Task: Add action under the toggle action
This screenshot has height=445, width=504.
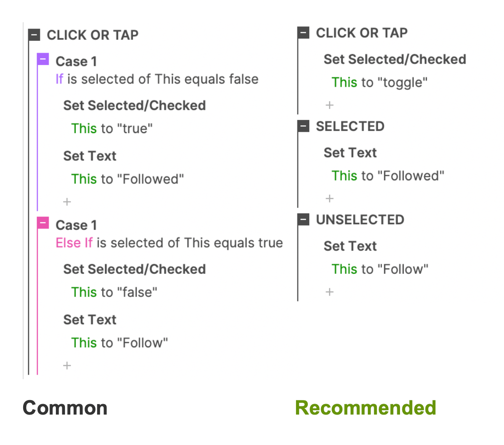Action: coord(330,105)
